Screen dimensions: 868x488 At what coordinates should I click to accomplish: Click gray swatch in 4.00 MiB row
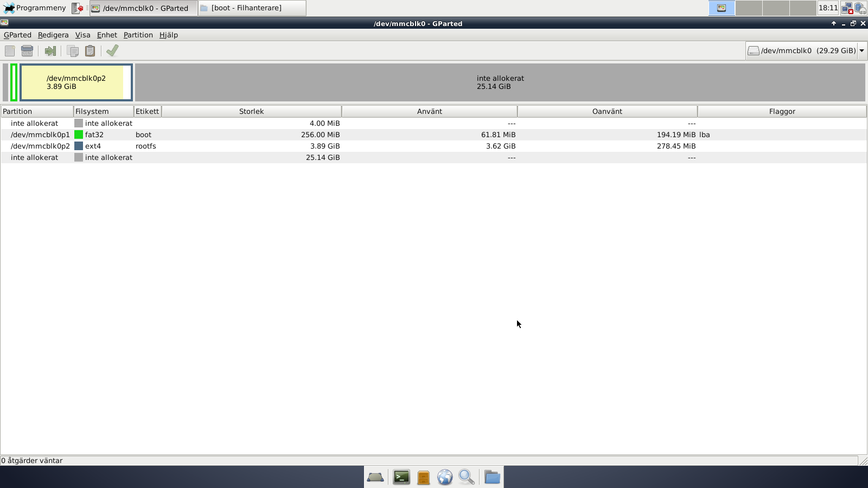pos(79,123)
